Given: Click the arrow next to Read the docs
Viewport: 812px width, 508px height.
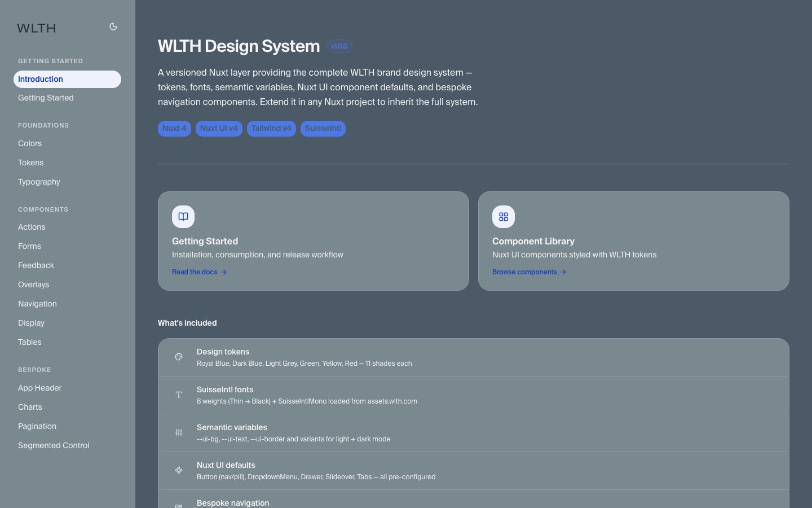Looking at the screenshot, I should [224, 272].
